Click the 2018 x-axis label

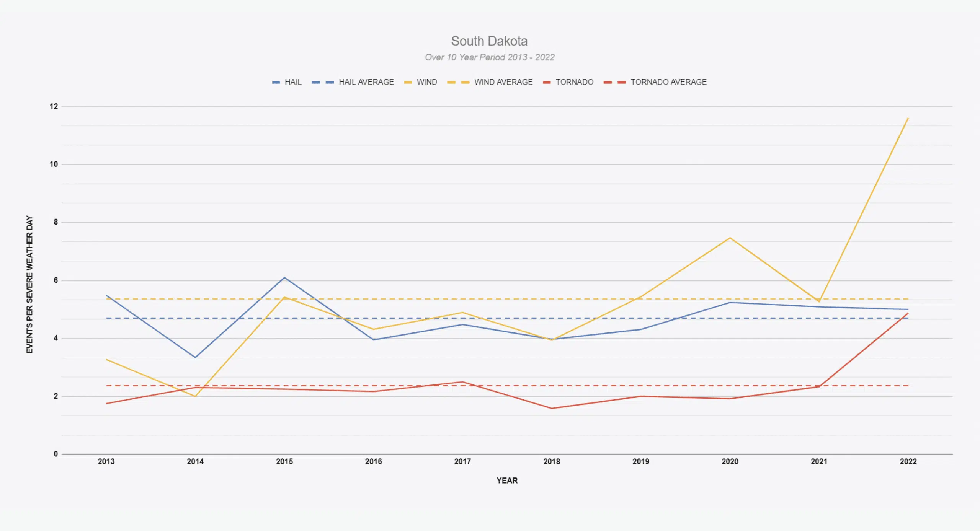pos(551,462)
